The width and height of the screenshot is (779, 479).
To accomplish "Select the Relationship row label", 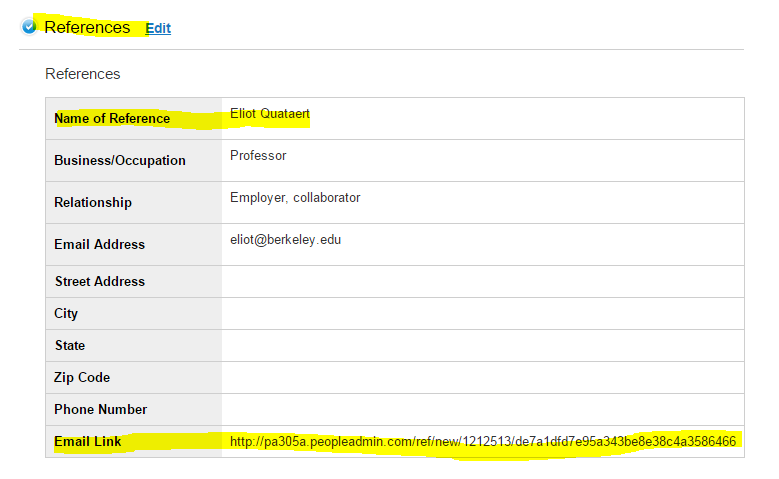I will [93, 202].
